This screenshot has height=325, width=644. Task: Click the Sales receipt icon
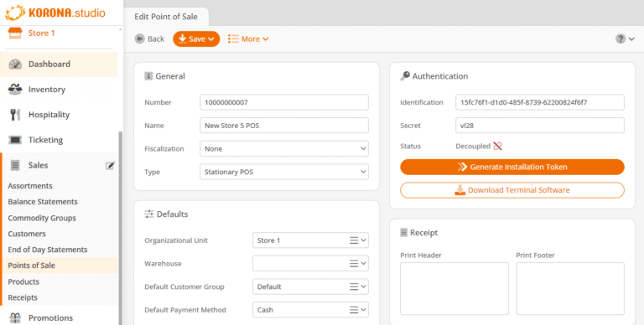[x=15, y=165]
